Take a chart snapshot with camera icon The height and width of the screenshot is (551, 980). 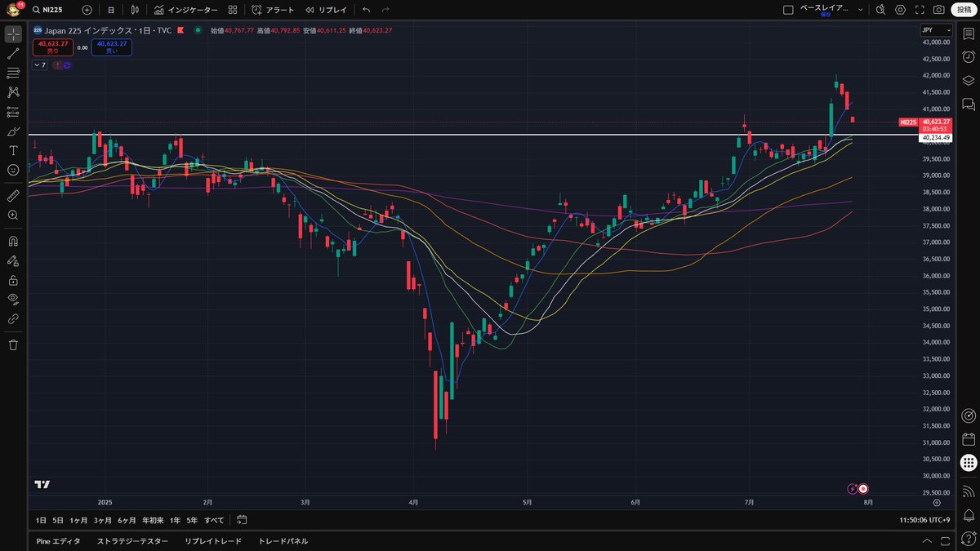click(x=939, y=10)
